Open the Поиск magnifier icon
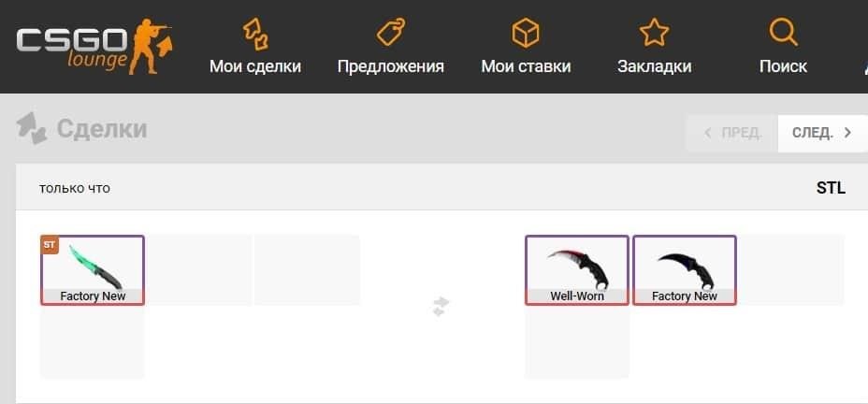The height and width of the screenshot is (404, 868). 783,33
